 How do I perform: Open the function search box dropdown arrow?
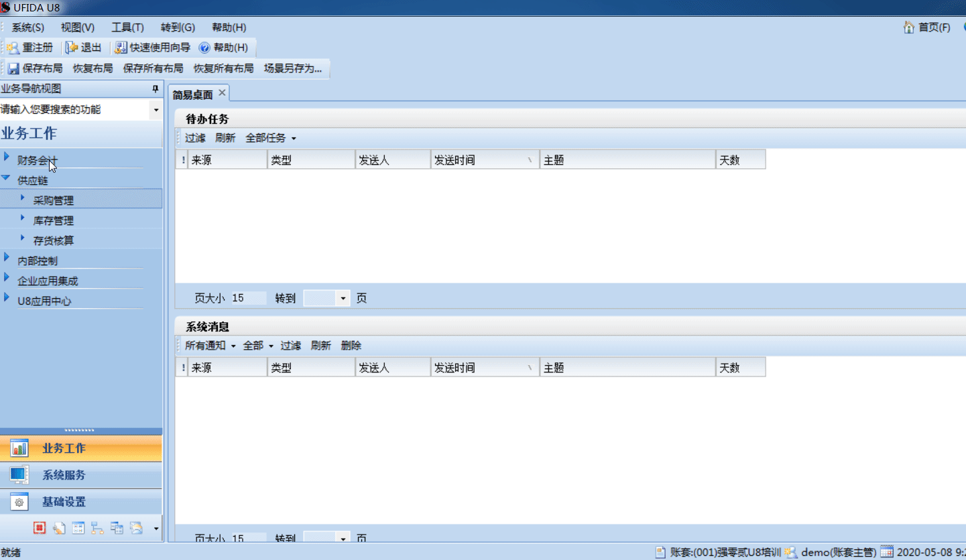coord(156,110)
